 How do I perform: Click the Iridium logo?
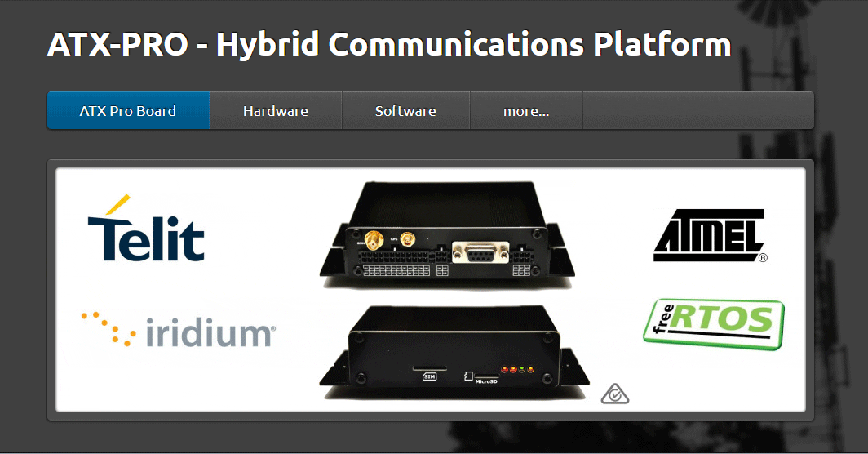[178, 331]
